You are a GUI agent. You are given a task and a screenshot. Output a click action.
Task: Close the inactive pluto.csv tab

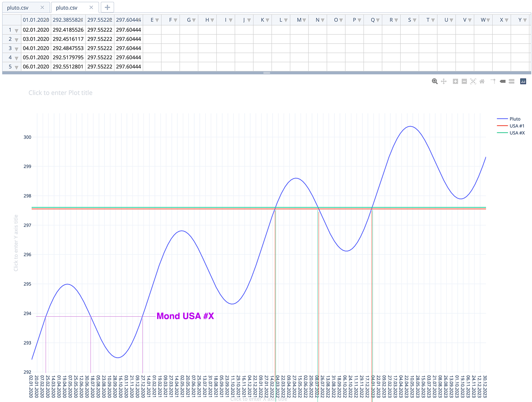[x=42, y=7]
